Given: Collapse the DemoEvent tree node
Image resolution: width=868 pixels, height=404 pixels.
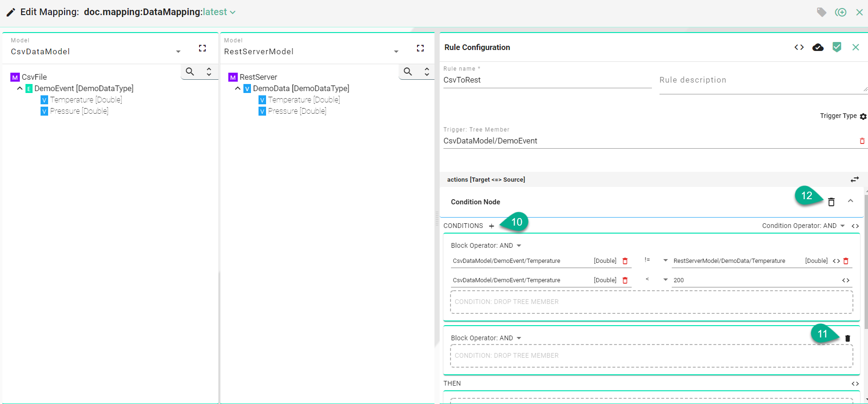Looking at the screenshot, I should [x=20, y=88].
